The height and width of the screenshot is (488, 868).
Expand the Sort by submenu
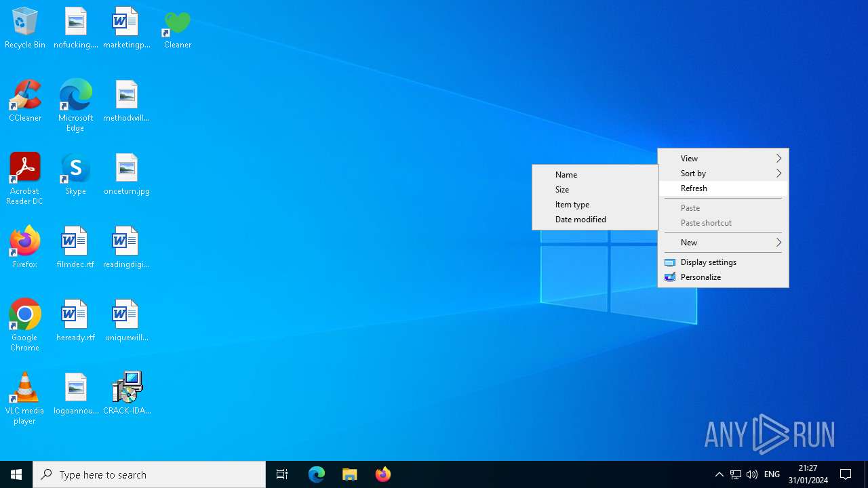point(723,174)
